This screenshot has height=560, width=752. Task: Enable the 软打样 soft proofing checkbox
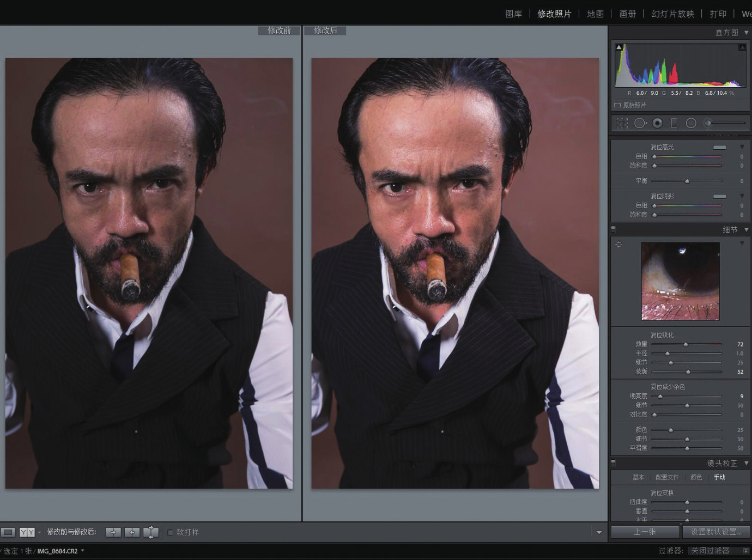click(x=171, y=532)
